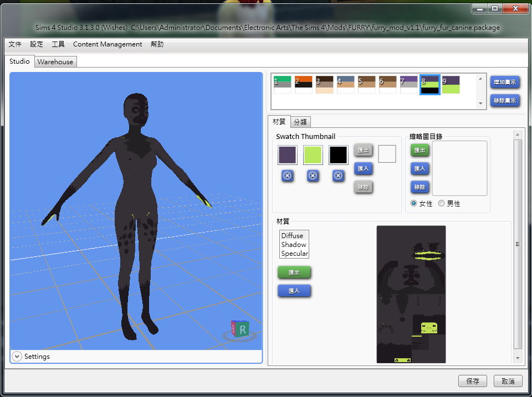Select swatch number 7 (purple and gray)
The width and height of the screenshot is (532, 397).
(408, 84)
